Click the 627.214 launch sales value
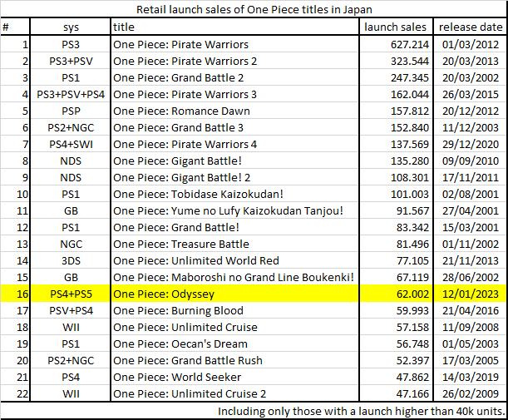508x420 pixels. (x=410, y=44)
